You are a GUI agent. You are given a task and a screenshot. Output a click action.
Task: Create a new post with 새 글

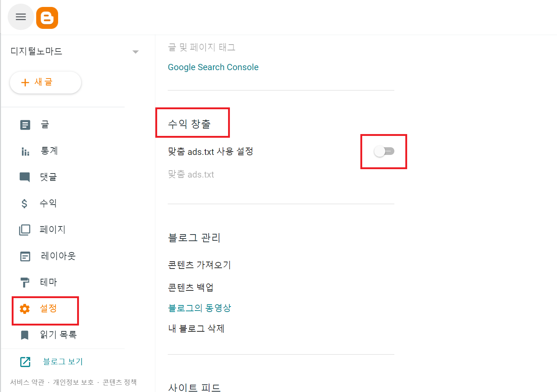45,83
